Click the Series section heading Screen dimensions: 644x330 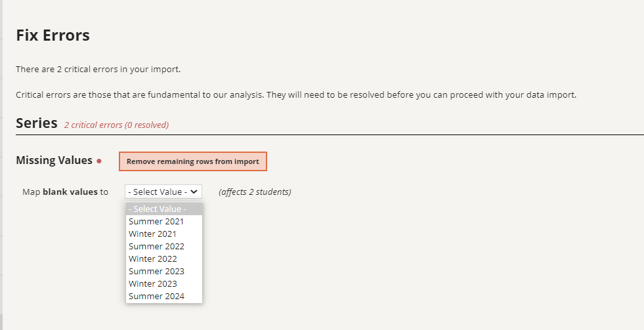37,123
